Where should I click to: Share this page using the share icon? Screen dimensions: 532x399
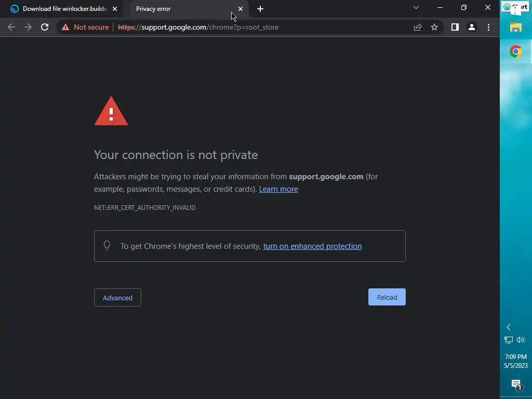pos(418,27)
